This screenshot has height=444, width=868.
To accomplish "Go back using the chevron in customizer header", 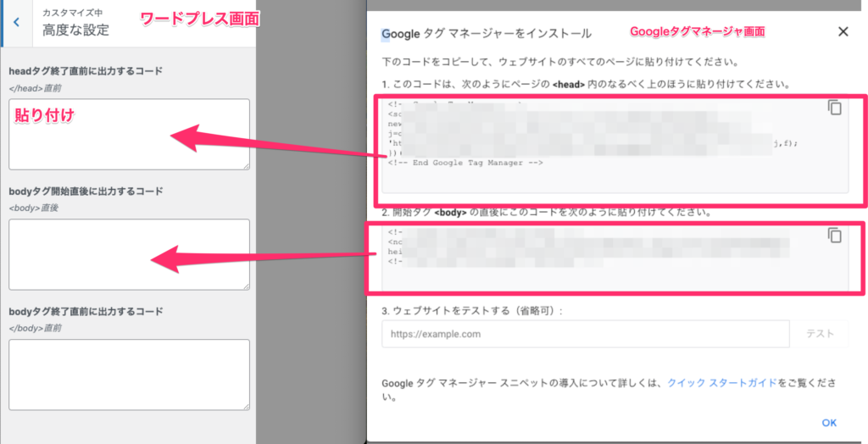I will [17, 23].
